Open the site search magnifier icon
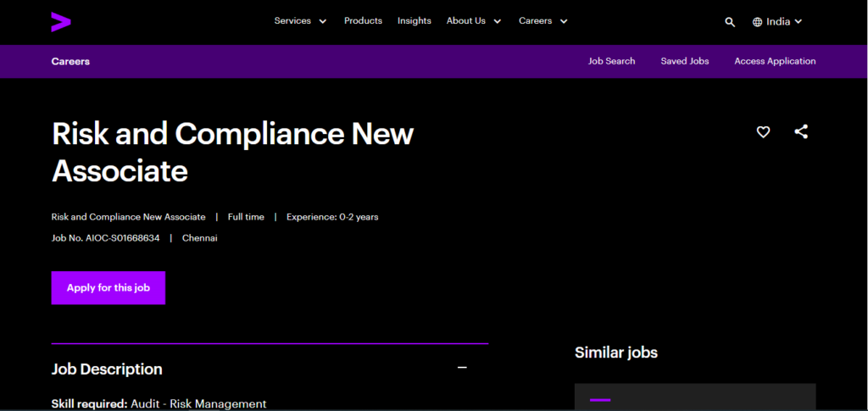 point(730,22)
